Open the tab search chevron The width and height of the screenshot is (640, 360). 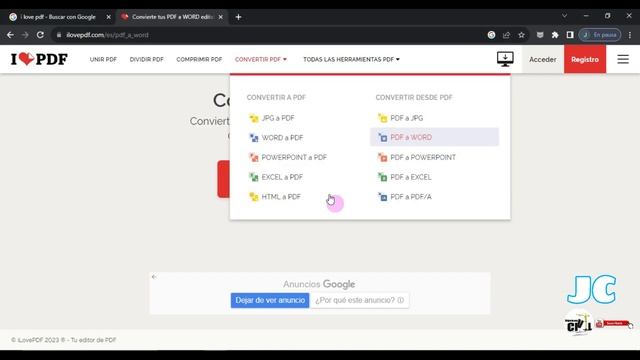[x=564, y=16]
